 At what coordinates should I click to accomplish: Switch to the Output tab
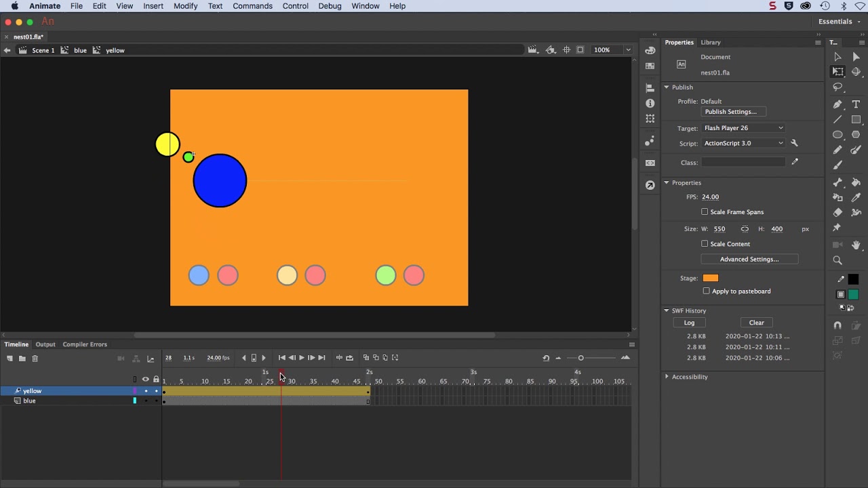click(x=45, y=344)
